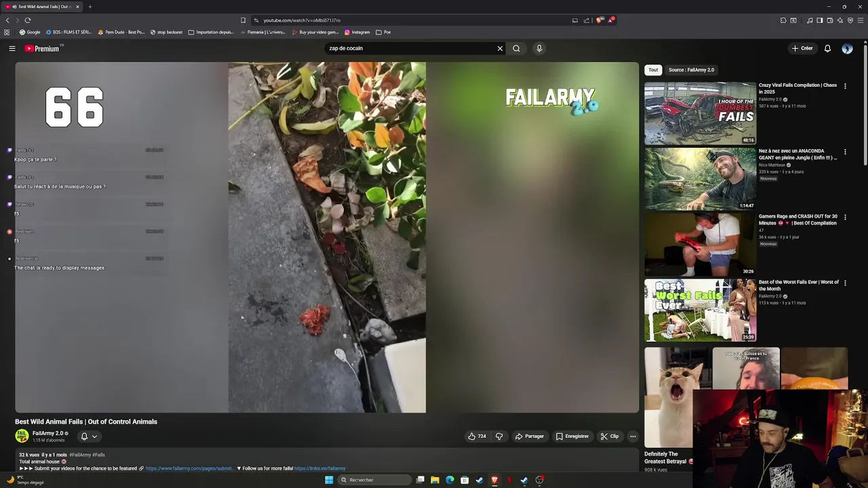
Task: Open linktr.ee/failarmy link in description
Action: pos(320,468)
